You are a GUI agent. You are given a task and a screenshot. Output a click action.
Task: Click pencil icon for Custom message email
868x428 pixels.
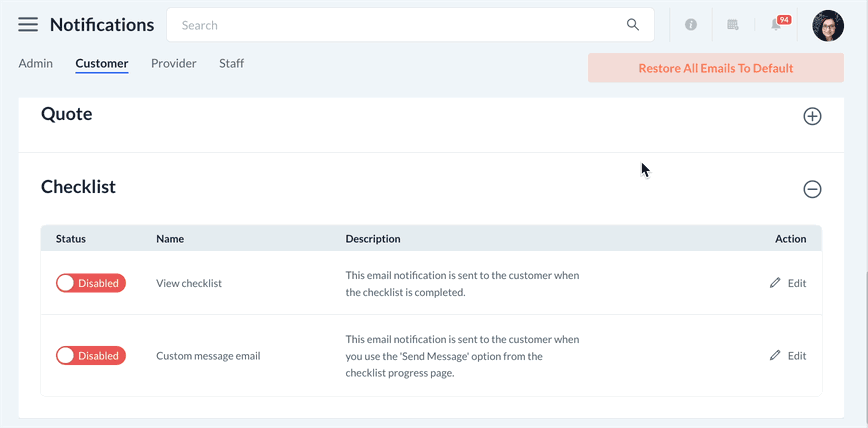775,355
